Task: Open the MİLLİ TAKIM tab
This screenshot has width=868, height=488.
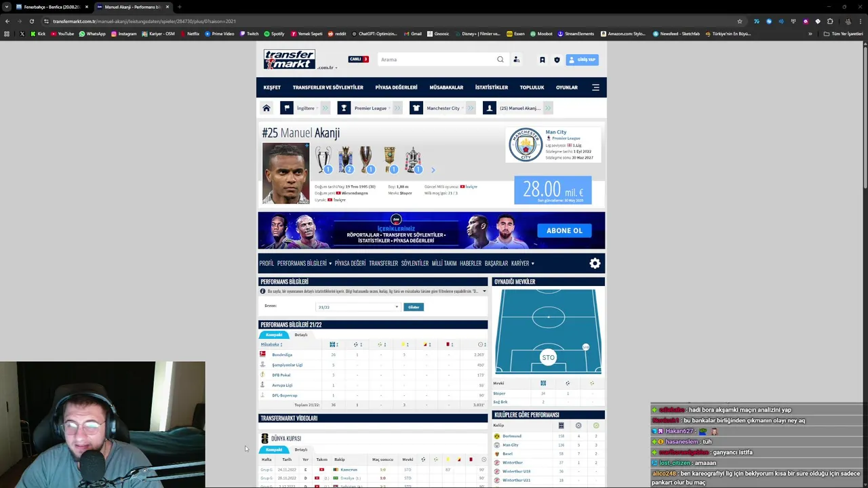Action: 444,263
